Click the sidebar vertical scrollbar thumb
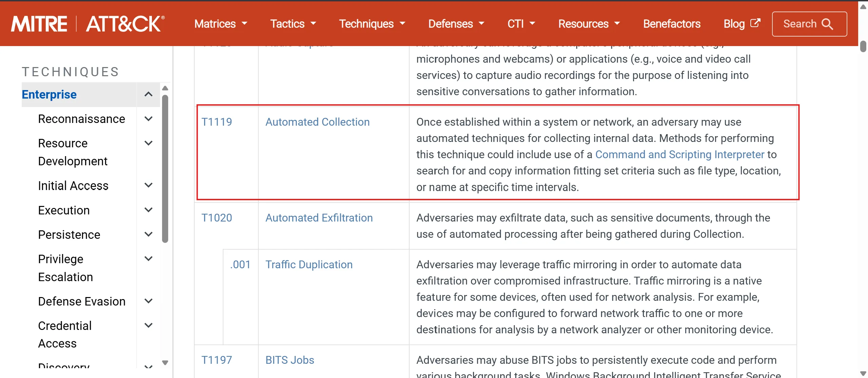This screenshot has height=378, width=868. [x=165, y=169]
